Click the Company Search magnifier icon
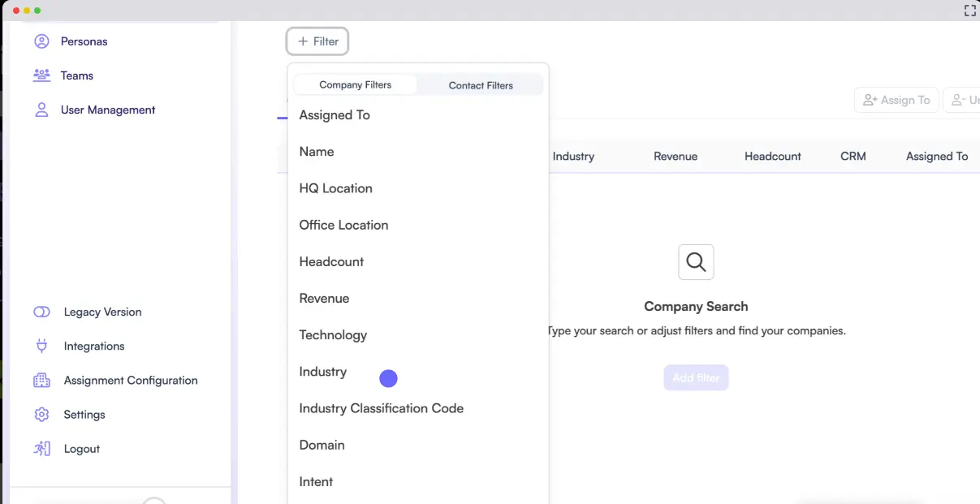Screen dimensions: 980x504 tap(695, 261)
